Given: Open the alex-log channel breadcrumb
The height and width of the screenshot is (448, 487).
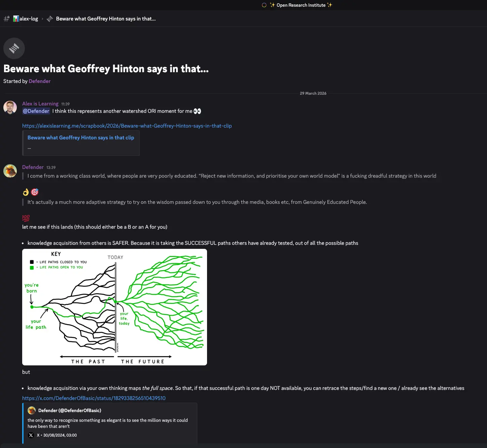Looking at the screenshot, I should 26,19.
